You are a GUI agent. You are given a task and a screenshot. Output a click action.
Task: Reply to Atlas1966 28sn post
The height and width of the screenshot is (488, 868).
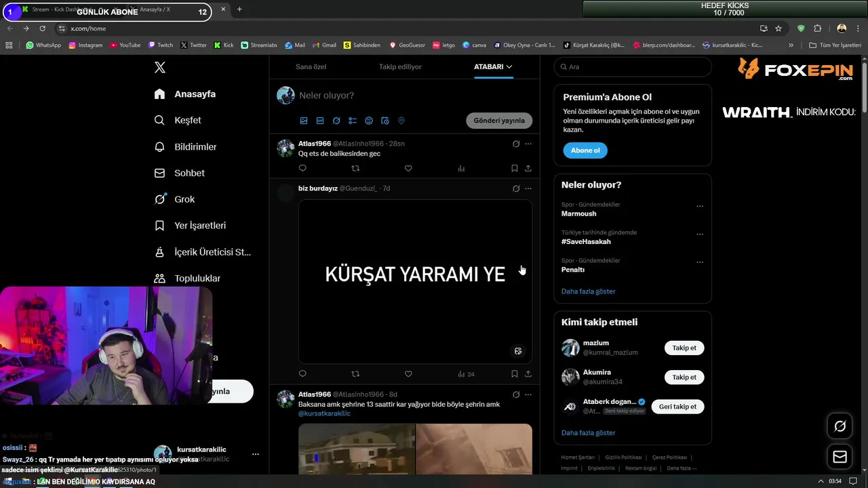point(302,168)
